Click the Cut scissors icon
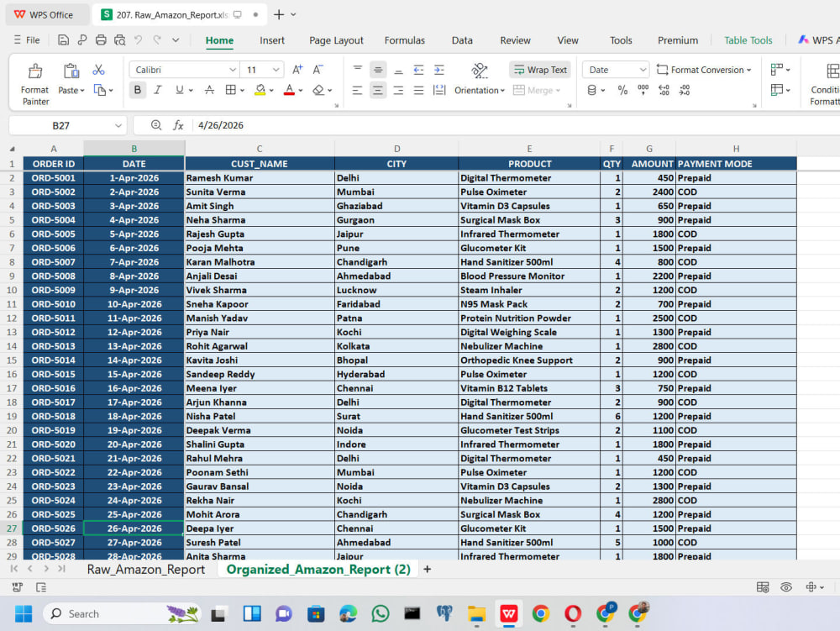 pos(98,70)
